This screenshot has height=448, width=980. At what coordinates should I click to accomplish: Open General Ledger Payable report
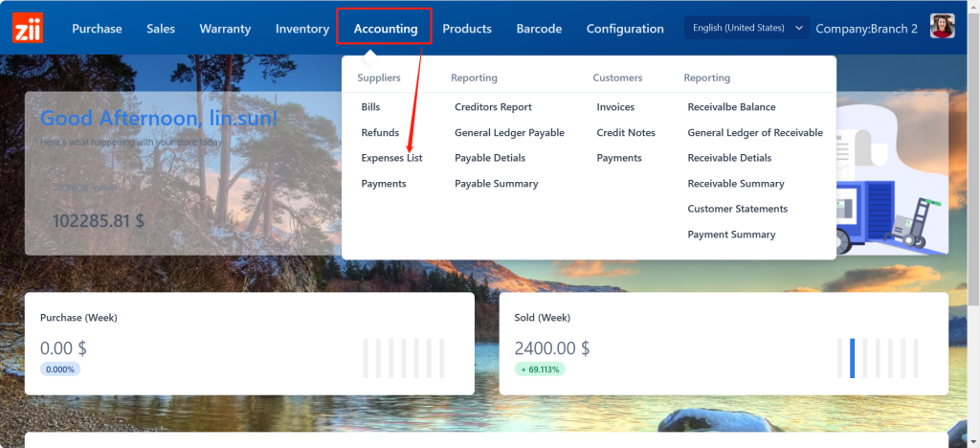click(509, 132)
